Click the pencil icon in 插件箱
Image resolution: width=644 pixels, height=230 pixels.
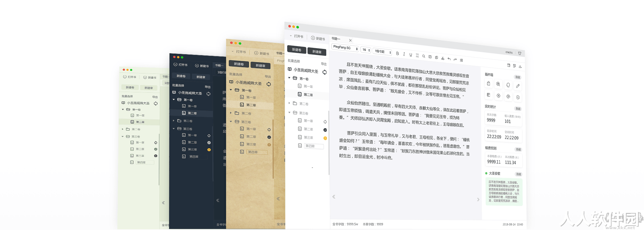pyautogui.click(x=518, y=86)
